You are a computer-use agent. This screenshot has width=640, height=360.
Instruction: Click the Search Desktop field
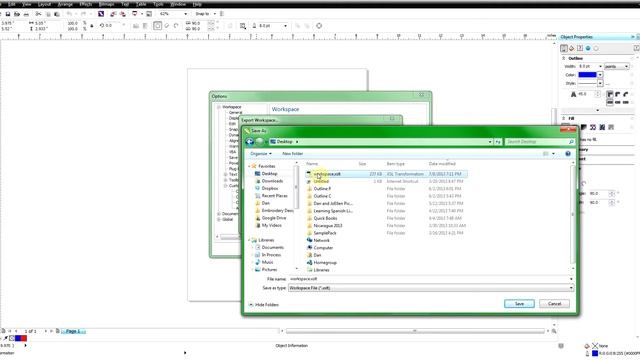point(540,142)
